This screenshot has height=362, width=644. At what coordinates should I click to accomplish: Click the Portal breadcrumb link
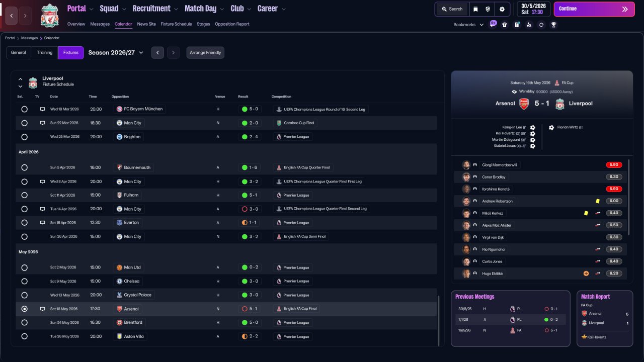10,38
